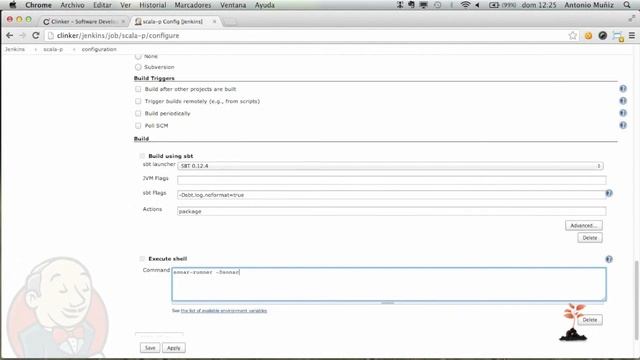
Task: Go to Jenkins breadcrumb
Action: tap(15, 49)
